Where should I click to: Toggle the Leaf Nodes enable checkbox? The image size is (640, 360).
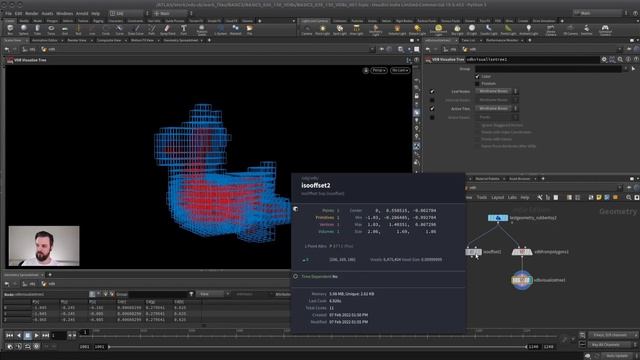[x=432, y=91]
